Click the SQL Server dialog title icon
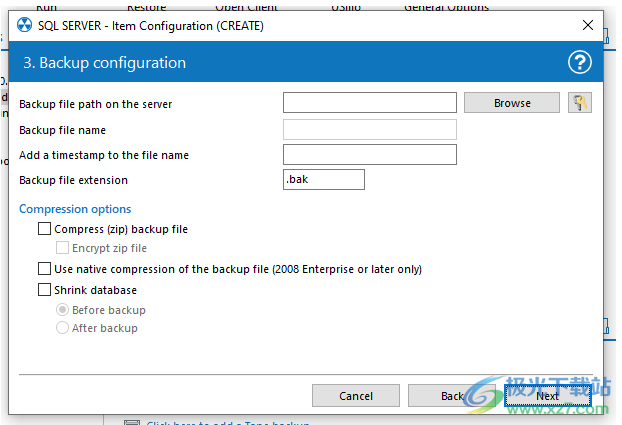Viewport: 622px width, 425px height. click(25, 25)
